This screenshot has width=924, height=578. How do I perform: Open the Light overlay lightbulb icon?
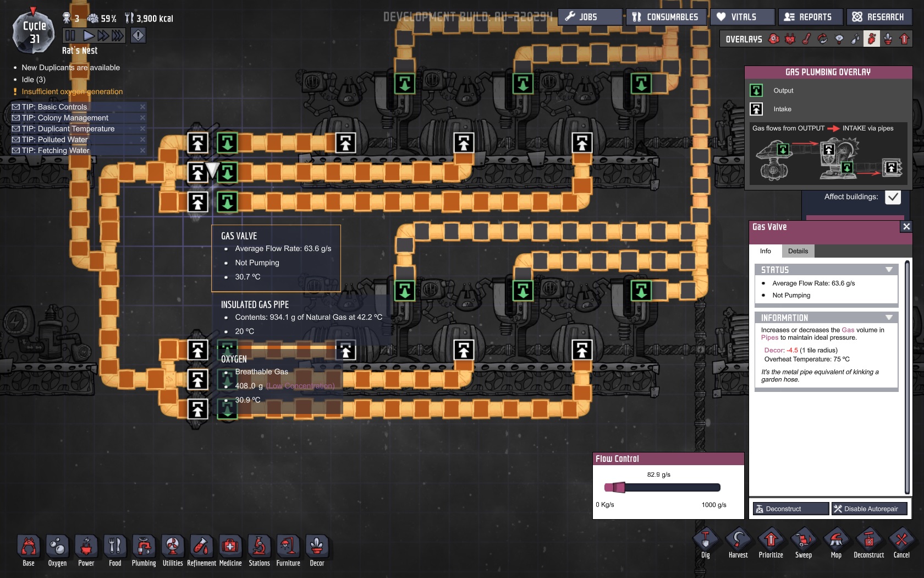pos(839,39)
